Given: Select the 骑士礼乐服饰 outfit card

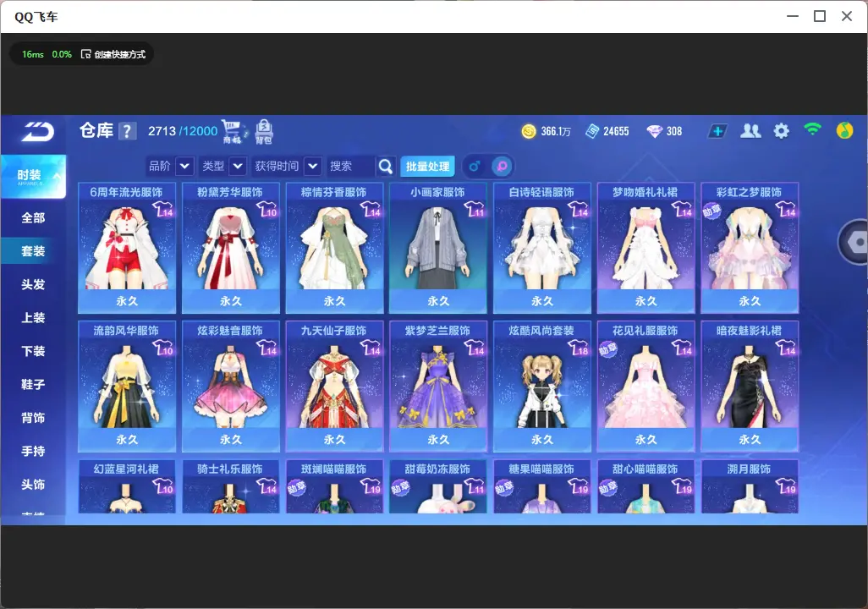Looking at the screenshot, I should 231,486.
